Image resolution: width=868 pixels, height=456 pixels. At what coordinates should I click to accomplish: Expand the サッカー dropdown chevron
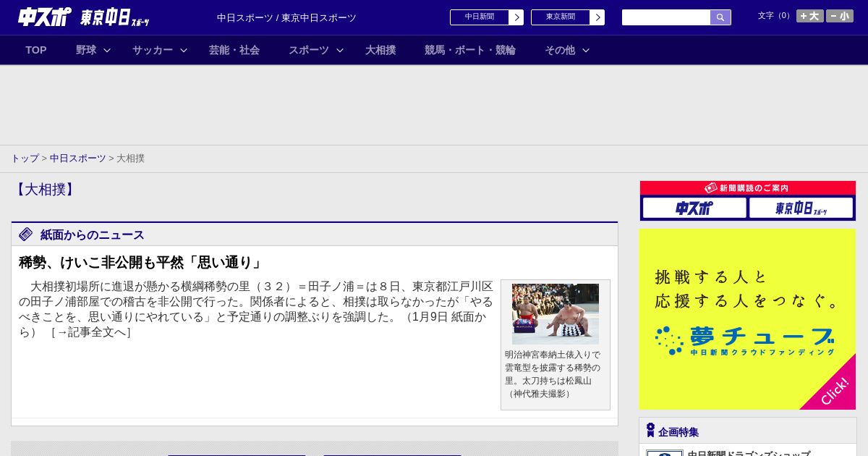[x=184, y=50]
